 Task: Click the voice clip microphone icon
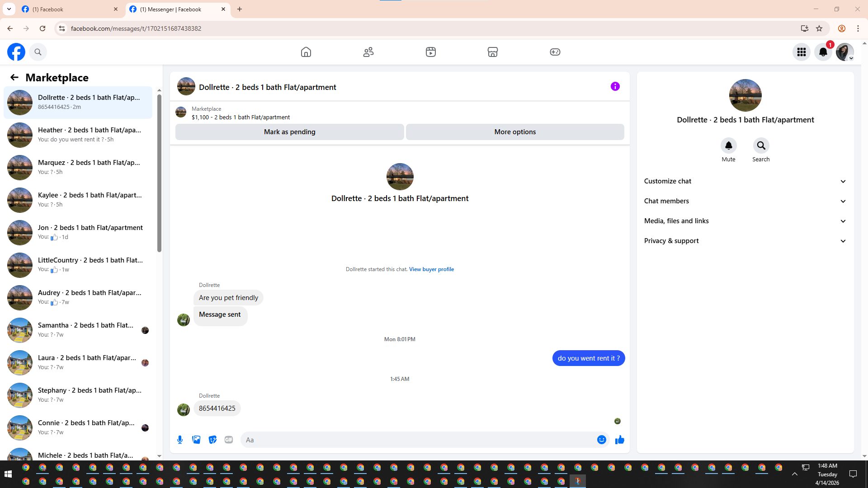(180, 440)
